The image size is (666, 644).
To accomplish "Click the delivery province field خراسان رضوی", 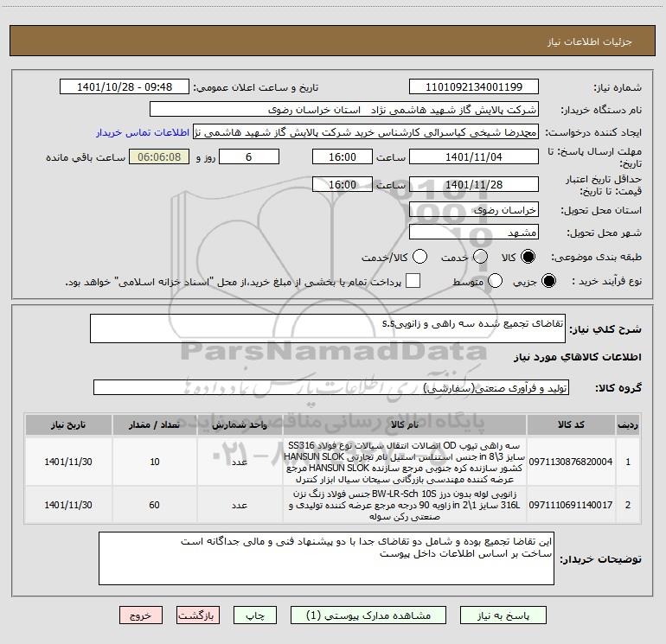I will click(x=474, y=209).
